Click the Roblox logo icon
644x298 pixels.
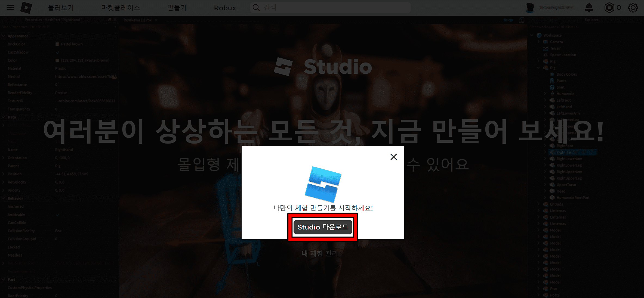26,8
